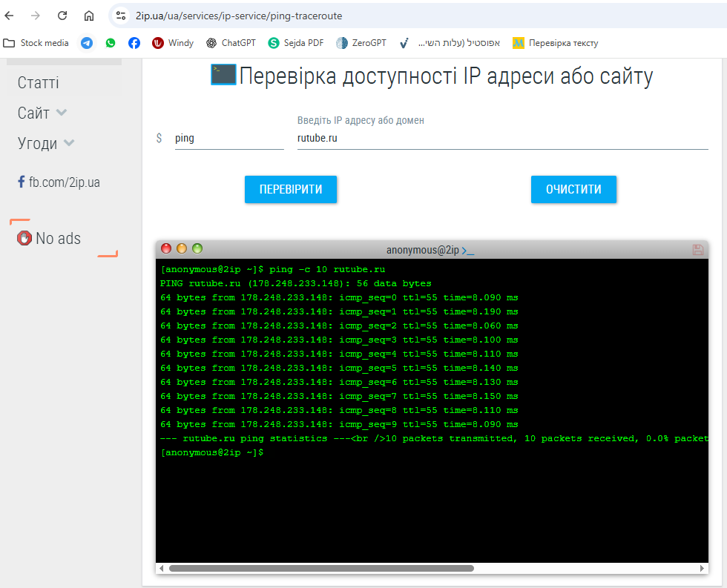Click the ПЕРЕВІРИТИ button

point(291,189)
